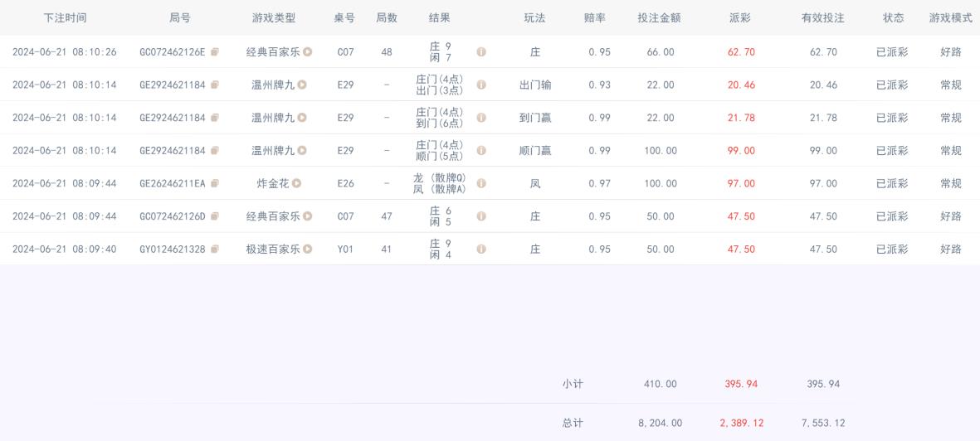Open result info for 到门(6点) result
Viewport: 980px width, 441px height.
tap(481, 118)
